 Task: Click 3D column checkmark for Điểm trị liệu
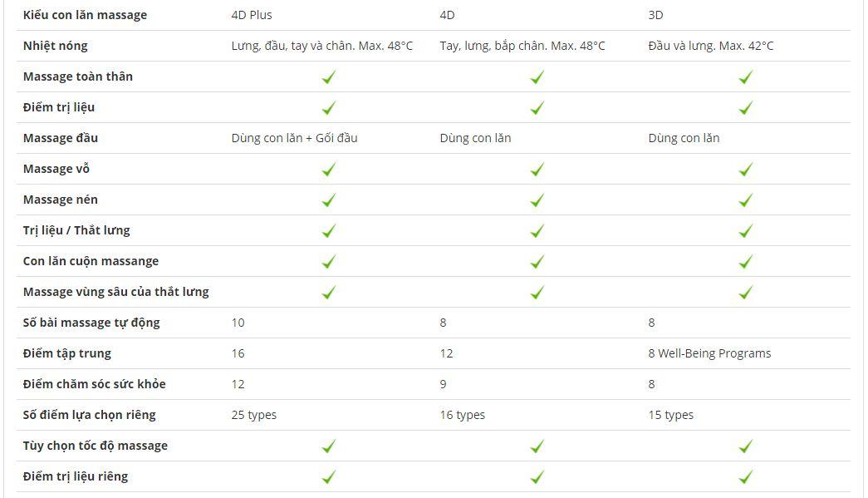(746, 108)
